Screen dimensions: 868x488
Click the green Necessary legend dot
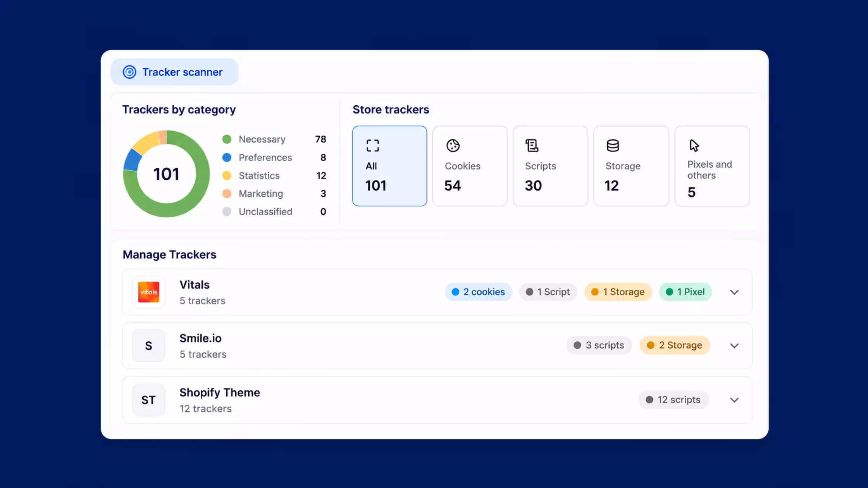[227, 139]
